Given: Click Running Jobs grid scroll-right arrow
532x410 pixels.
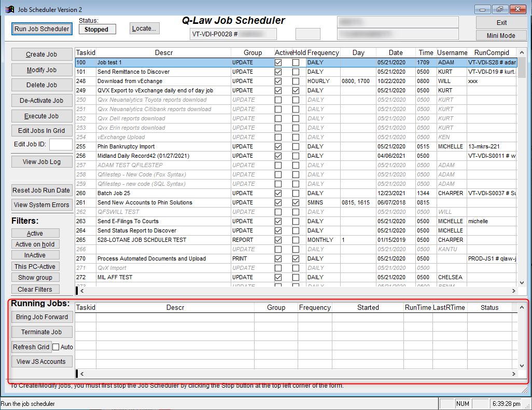Looking at the screenshot, I should [x=514, y=374].
